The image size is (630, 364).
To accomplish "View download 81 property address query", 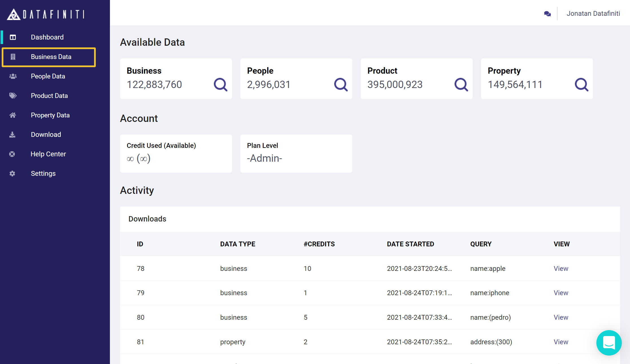I will (561, 342).
